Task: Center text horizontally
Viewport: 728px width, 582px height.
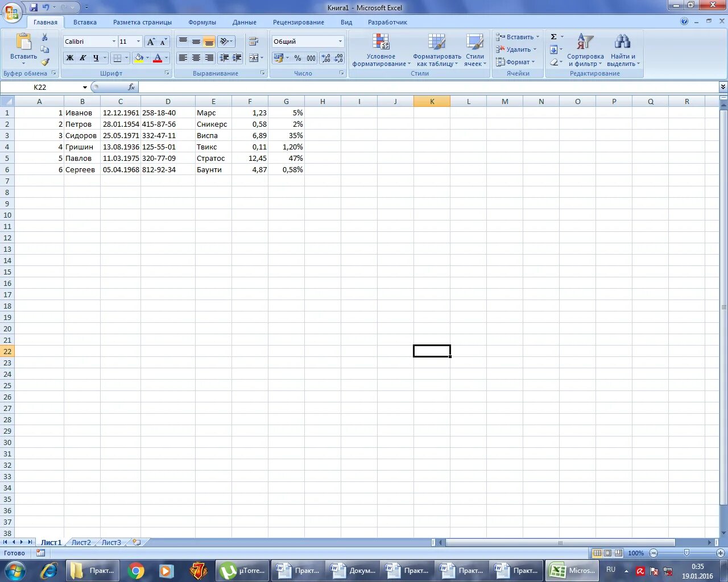Action: [196, 58]
